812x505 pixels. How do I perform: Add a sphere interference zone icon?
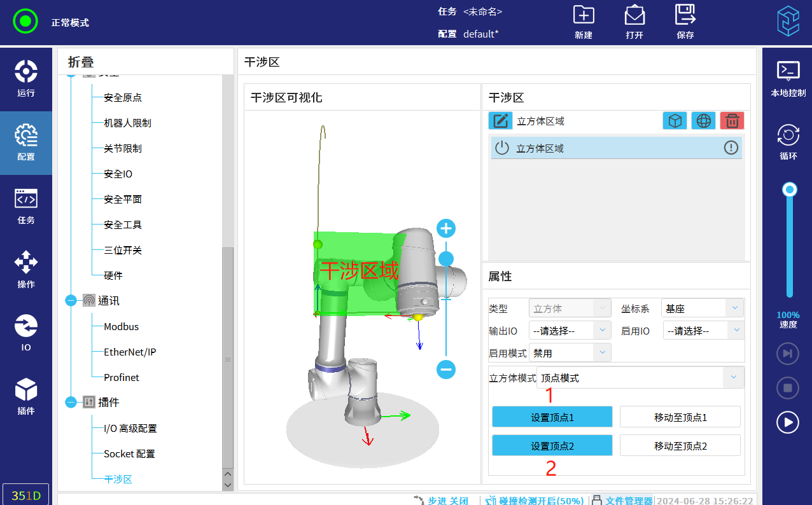(703, 121)
